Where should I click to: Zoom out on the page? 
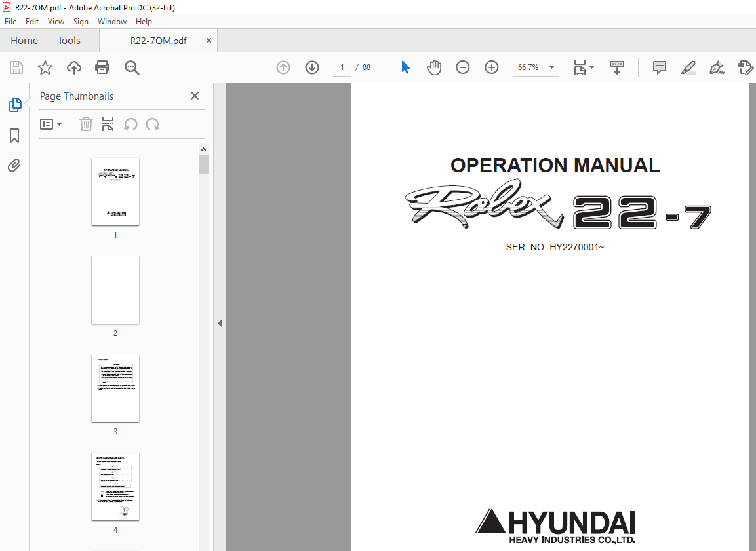coord(462,67)
